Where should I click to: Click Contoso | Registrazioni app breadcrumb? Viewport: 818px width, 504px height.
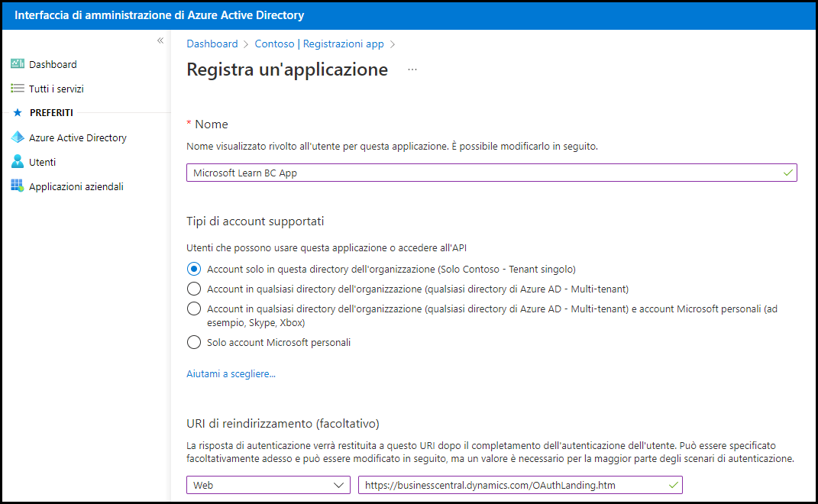coord(319,44)
